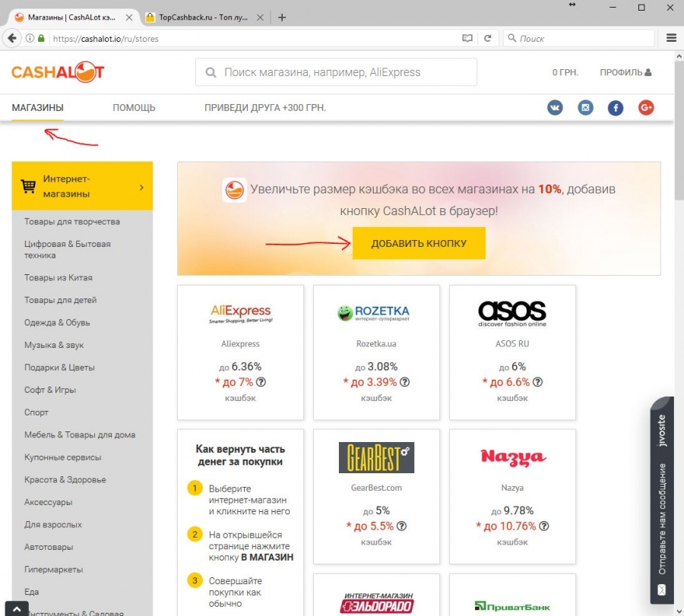Open Спорт category
Screen dimensions: 684x616
[36, 412]
